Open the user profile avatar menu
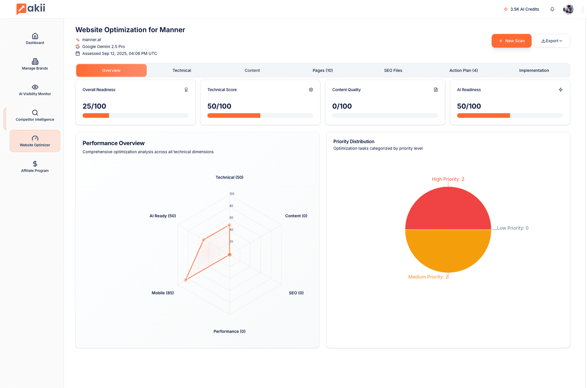This screenshot has height=388, width=588. pos(568,9)
